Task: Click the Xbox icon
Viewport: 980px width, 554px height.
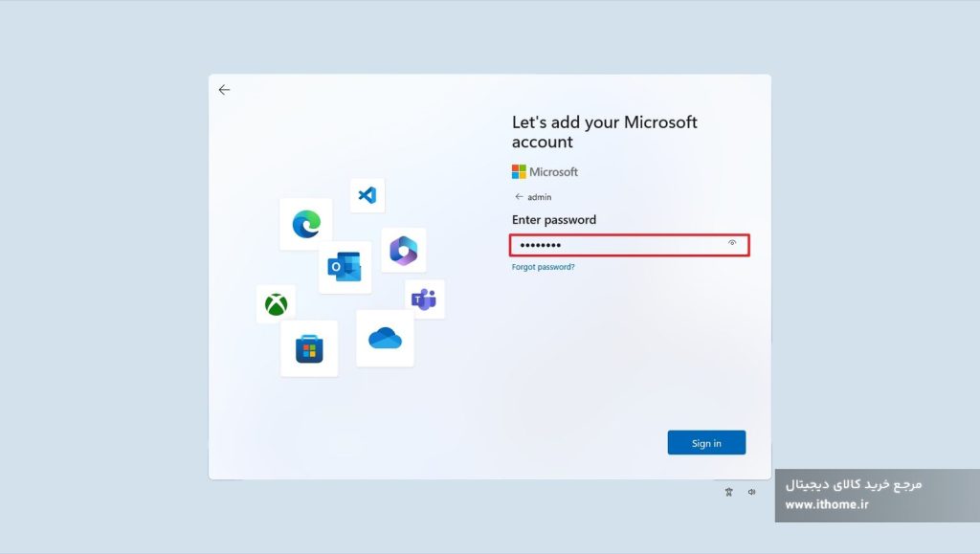Action: tap(276, 304)
